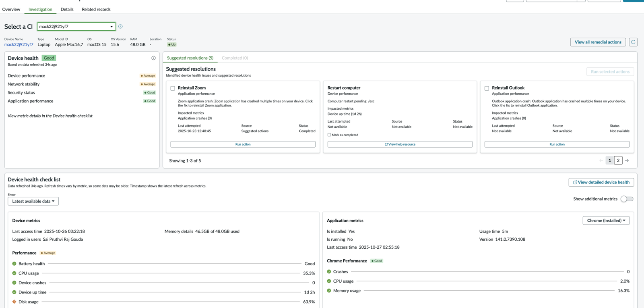Click the CPU usage value 35.3%
This screenshot has width=644, height=308.
point(309,273)
